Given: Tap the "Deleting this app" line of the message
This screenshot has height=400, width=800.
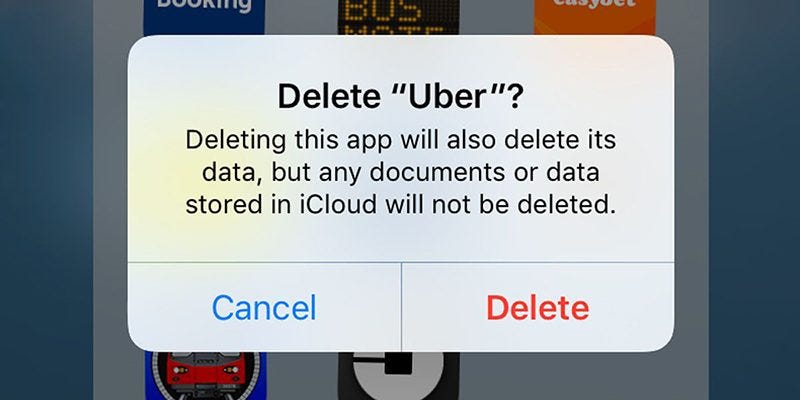Looking at the screenshot, I should point(401,140).
